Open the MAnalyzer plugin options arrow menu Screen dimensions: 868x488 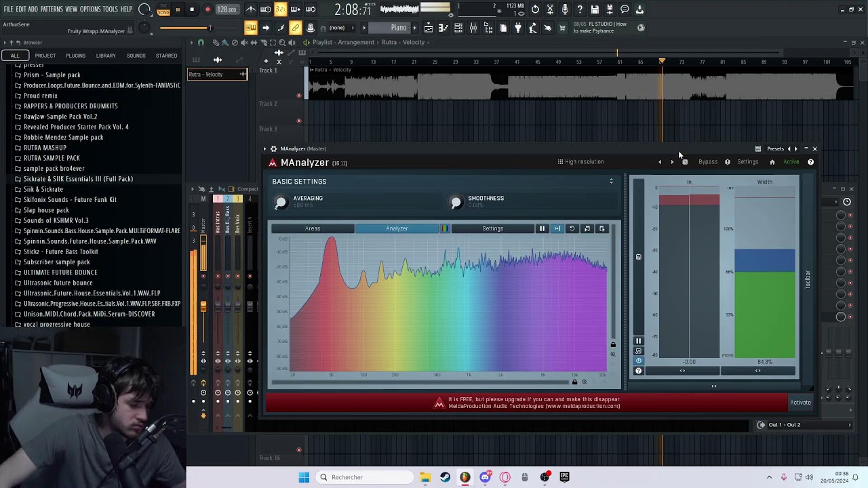264,148
